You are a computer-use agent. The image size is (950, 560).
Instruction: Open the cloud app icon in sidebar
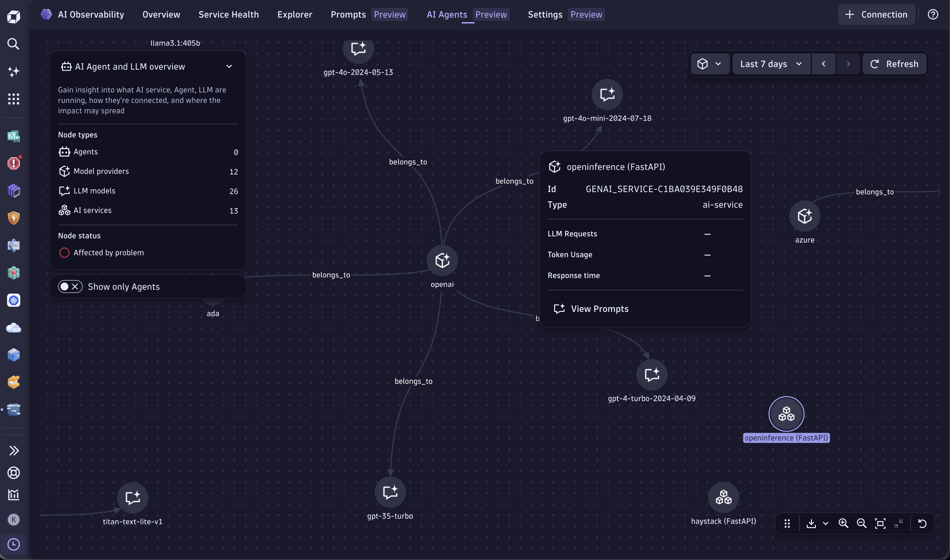coord(14,328)
